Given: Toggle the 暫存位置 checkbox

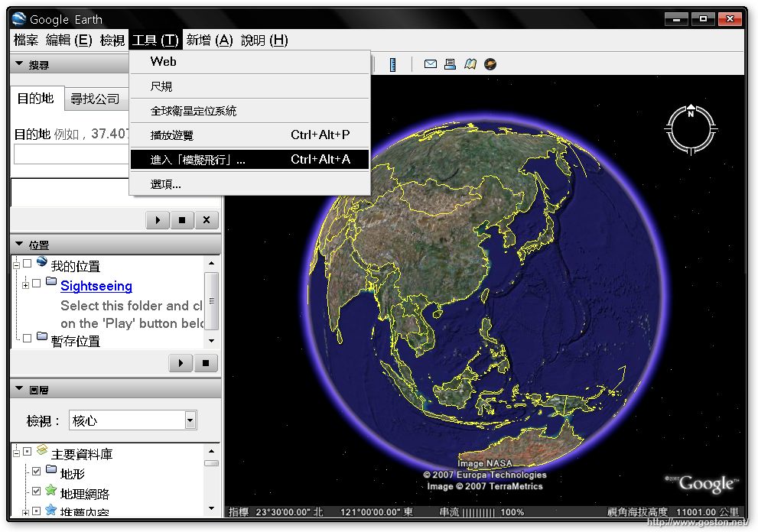Looking at the screenshot, I should pyautogui.click(x=27, y=338).
